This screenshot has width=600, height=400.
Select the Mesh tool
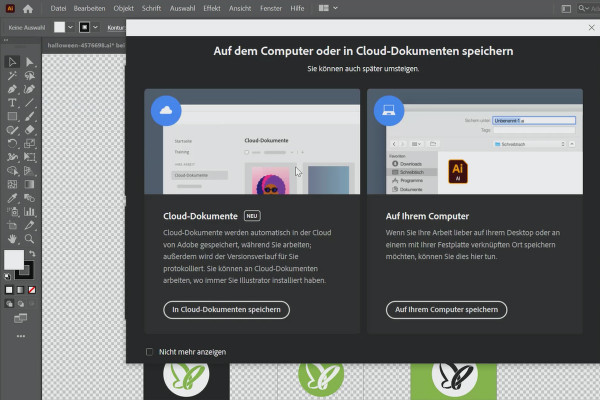tap(12, 184)
